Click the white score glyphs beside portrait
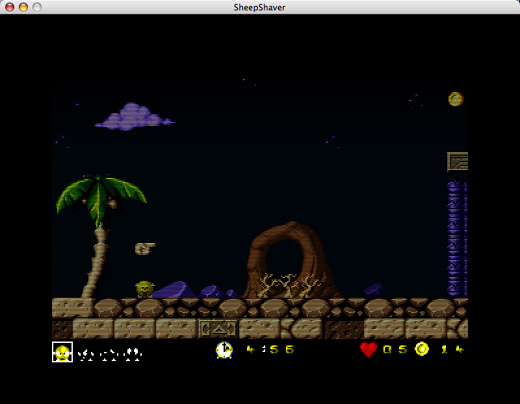 [110, 355]
